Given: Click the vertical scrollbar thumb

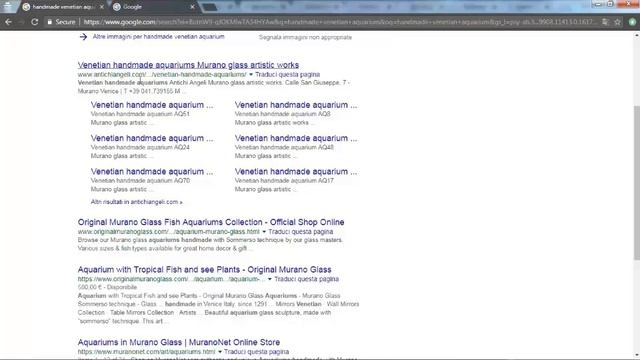Looking at the screenshot, I should pos(636,182).
